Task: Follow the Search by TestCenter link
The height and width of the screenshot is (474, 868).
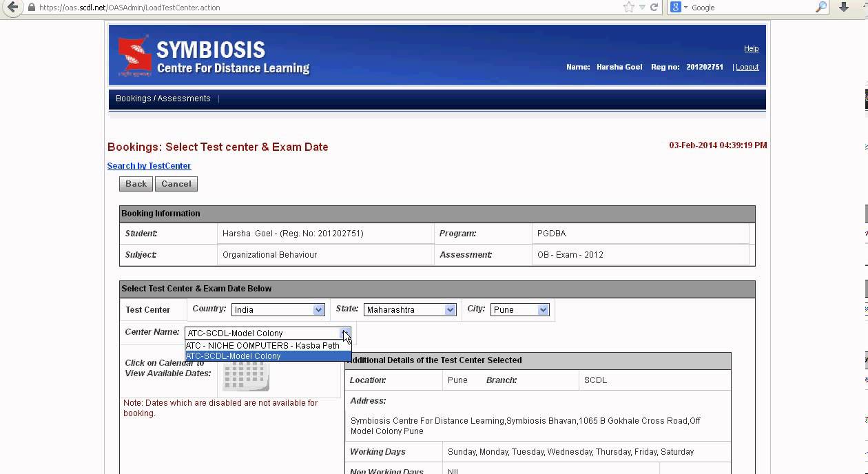Action: (x=149, y=166)
